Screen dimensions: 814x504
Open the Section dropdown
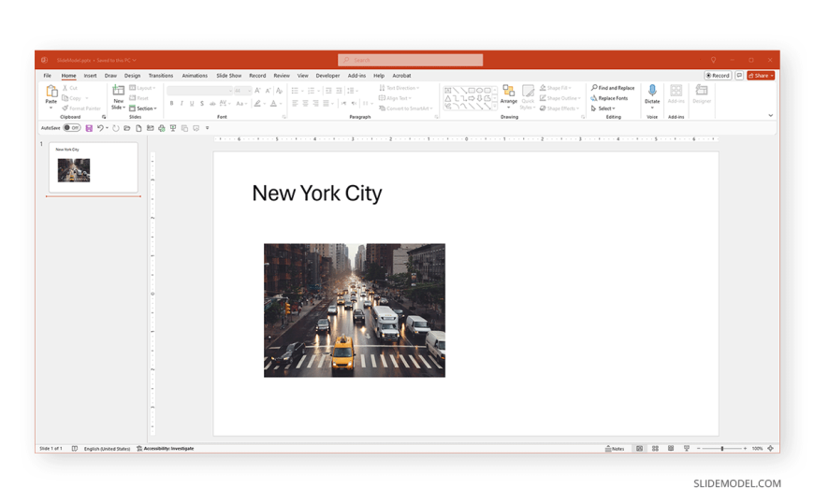(x=143, y=109)
